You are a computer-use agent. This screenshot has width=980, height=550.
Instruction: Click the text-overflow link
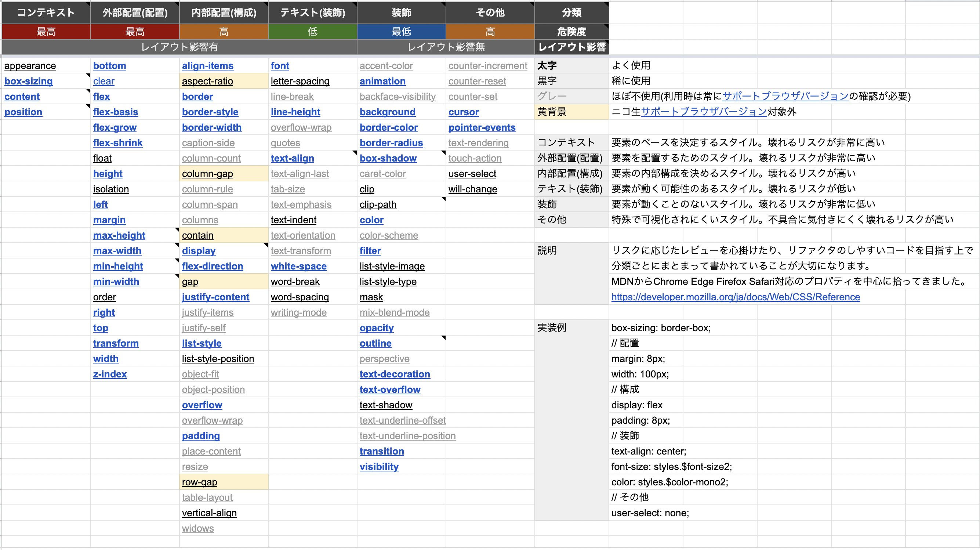[389, 390]
